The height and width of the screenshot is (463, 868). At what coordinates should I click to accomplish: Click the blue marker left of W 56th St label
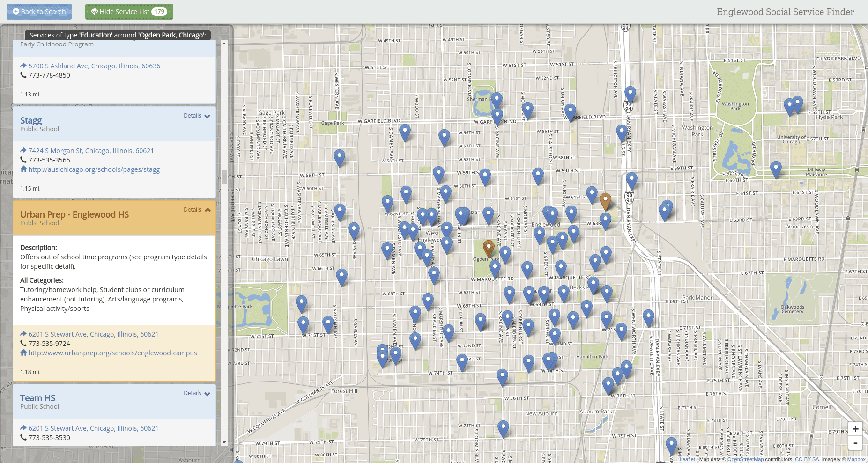pos(444,138)
